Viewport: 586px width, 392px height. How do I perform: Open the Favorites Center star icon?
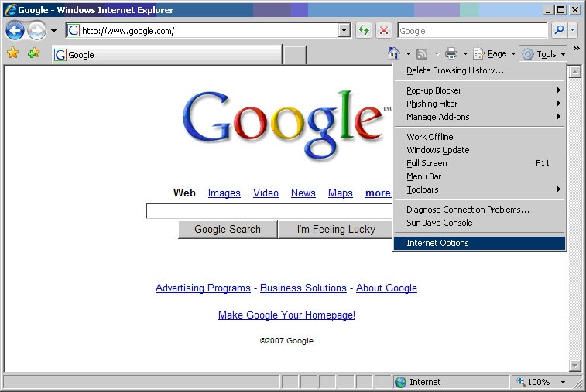pos(12,53)
